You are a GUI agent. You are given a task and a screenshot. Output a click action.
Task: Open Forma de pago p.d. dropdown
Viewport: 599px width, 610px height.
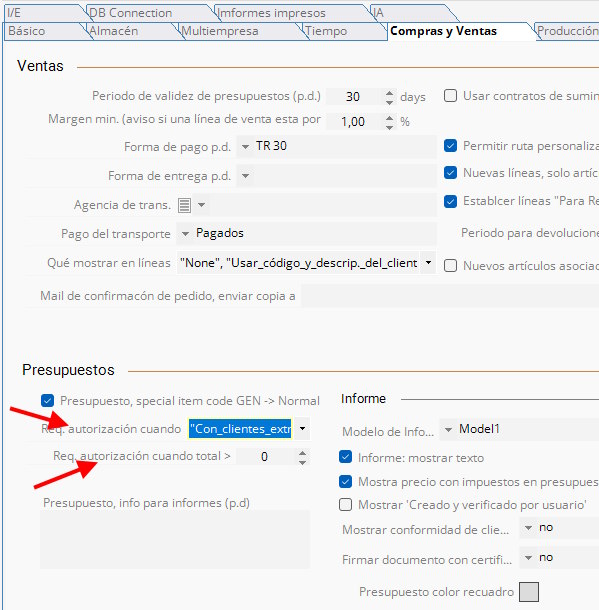click(245, 147)
